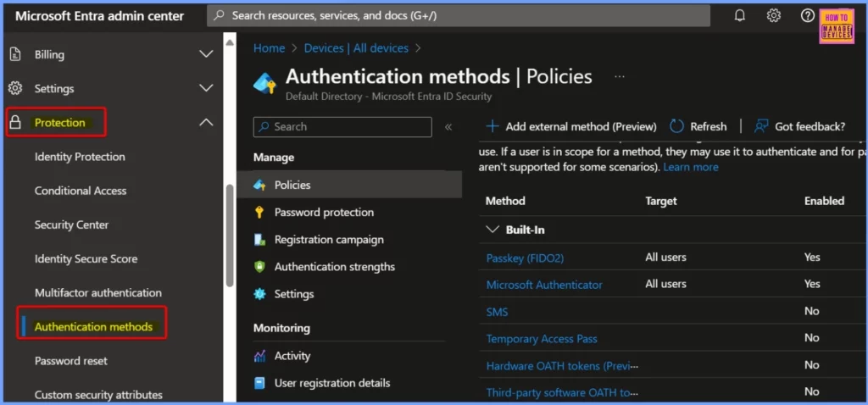Screen dimensions: 868x405
Task: Click the Got feedback person icon
Action: click(761, 126)
